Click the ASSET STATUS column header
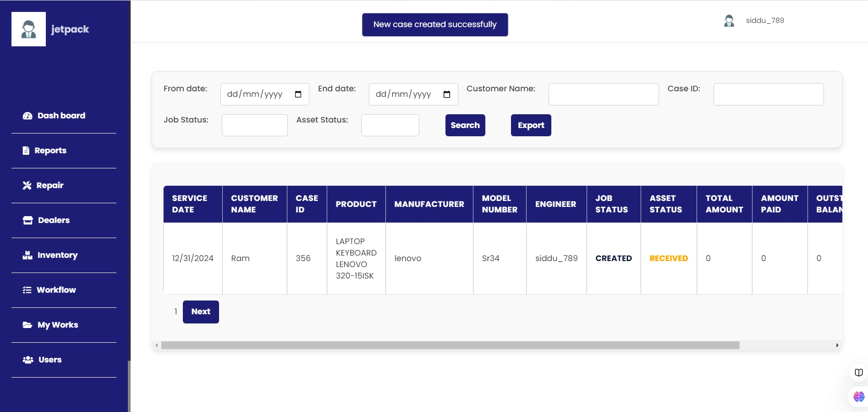Screen dimensions: 868x412 pyautogui.click(x=669, y=204)
